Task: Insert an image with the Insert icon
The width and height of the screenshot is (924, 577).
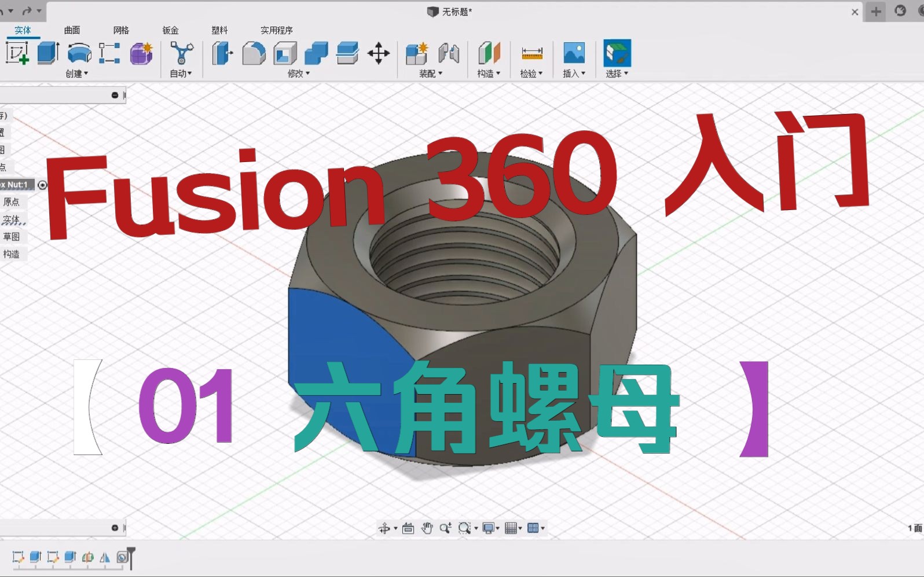Action: click(574, 53)
